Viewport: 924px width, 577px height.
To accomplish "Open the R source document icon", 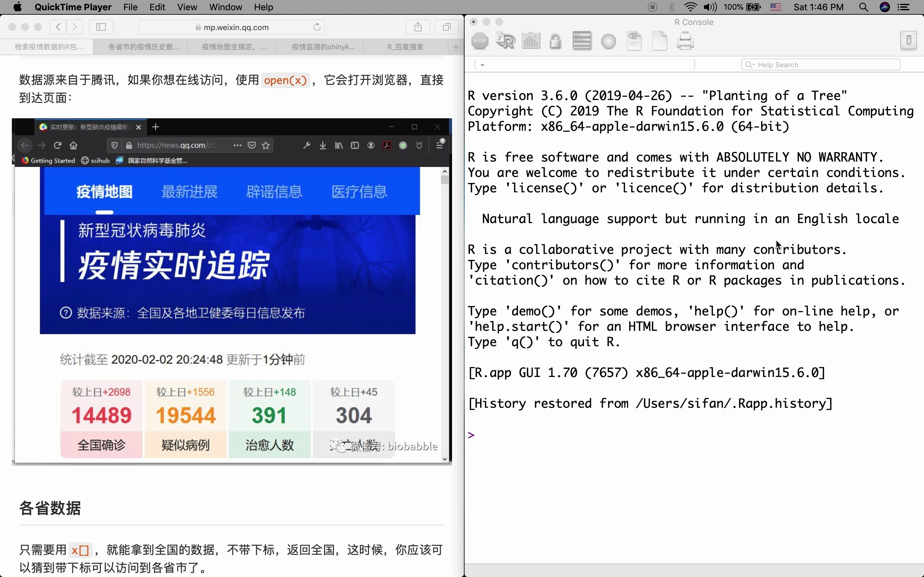I will tap(505, 40).
